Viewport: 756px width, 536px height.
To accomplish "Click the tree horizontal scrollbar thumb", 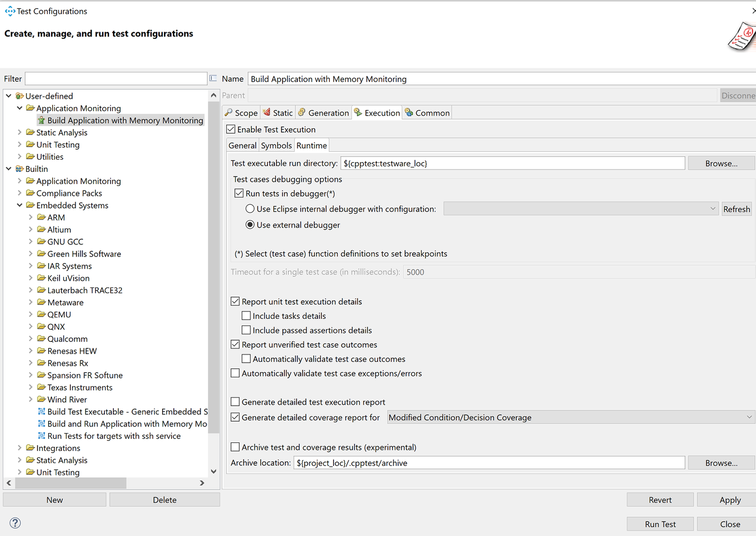I will tap(71, 483).
